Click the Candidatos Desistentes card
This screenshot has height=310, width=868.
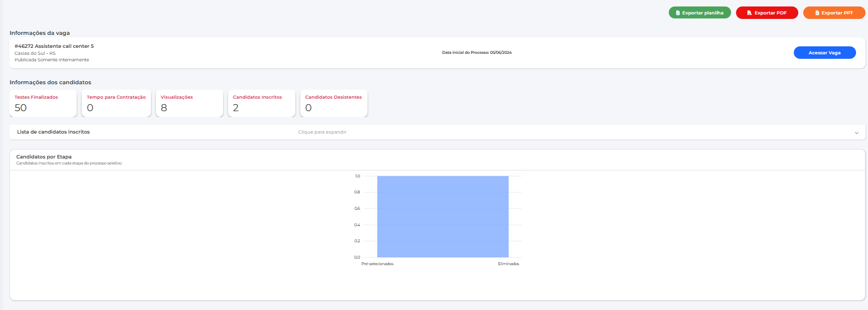334,103
